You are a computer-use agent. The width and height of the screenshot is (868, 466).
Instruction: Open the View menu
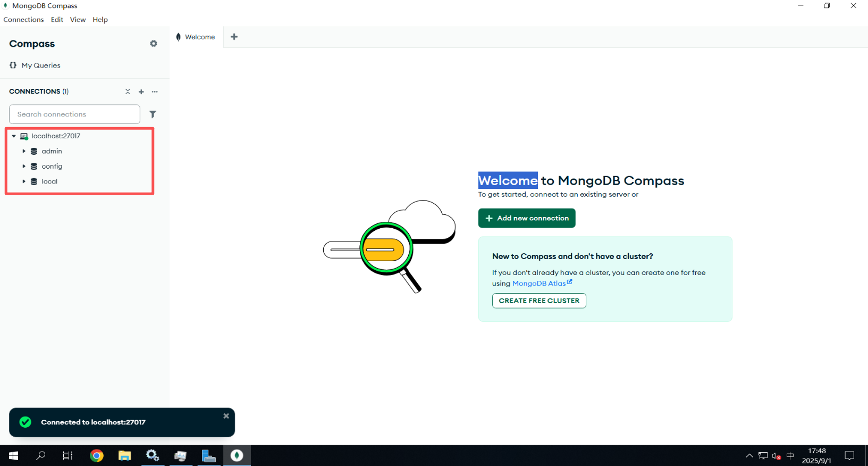coord(78,20)
